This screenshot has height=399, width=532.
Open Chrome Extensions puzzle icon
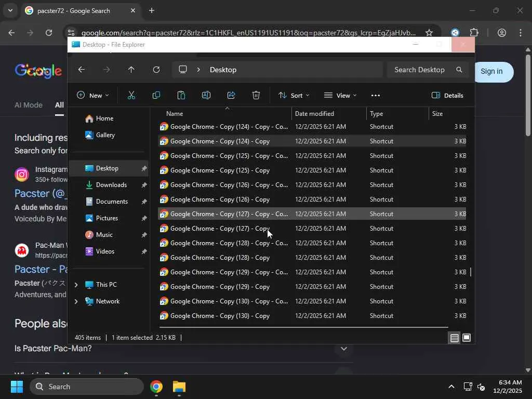(x=474, y=33)
